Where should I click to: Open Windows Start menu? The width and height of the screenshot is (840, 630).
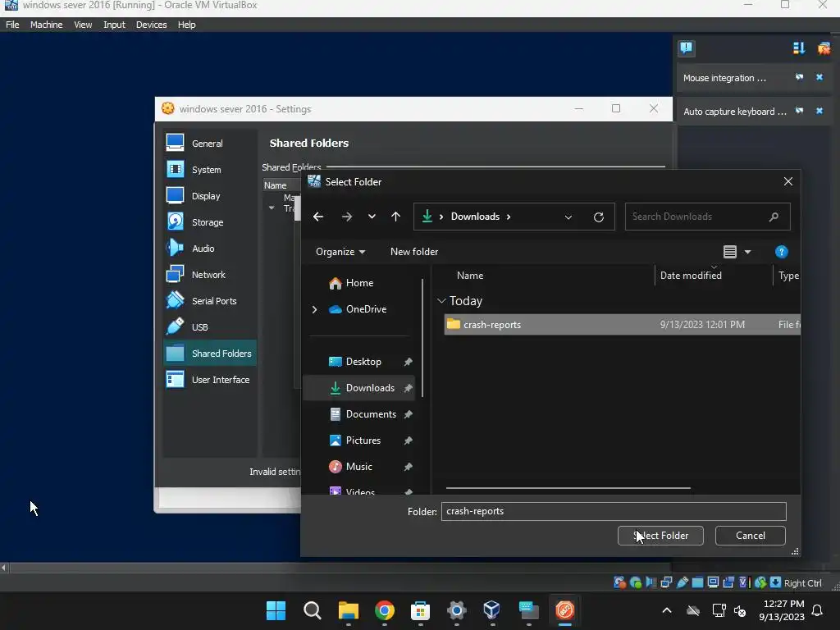276,610
